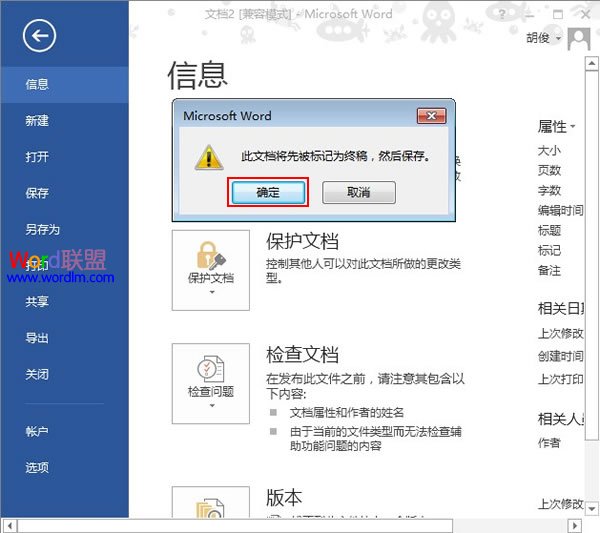
Task: Expand the 胡俊 account dropdown arrow
Action: (558, 38)
